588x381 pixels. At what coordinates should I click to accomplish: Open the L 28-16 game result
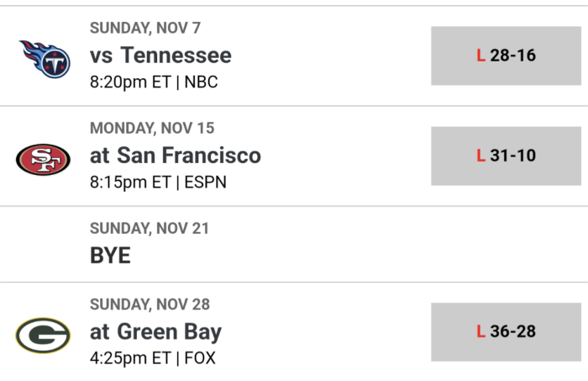click(x=506, y=56)
